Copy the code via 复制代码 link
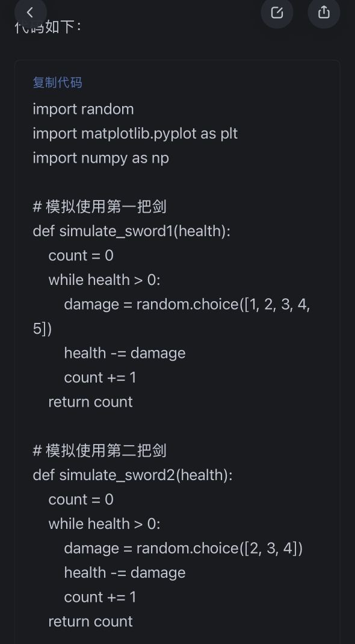This screenshot has height=644, width=355. (x=57, y=83)
